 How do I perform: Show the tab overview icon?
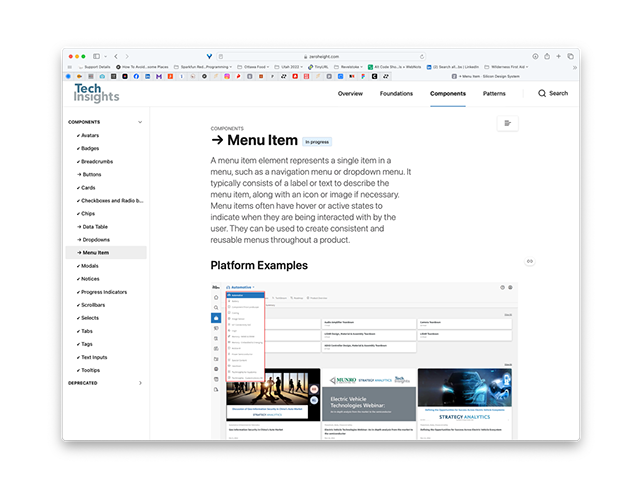coord(571,56)
